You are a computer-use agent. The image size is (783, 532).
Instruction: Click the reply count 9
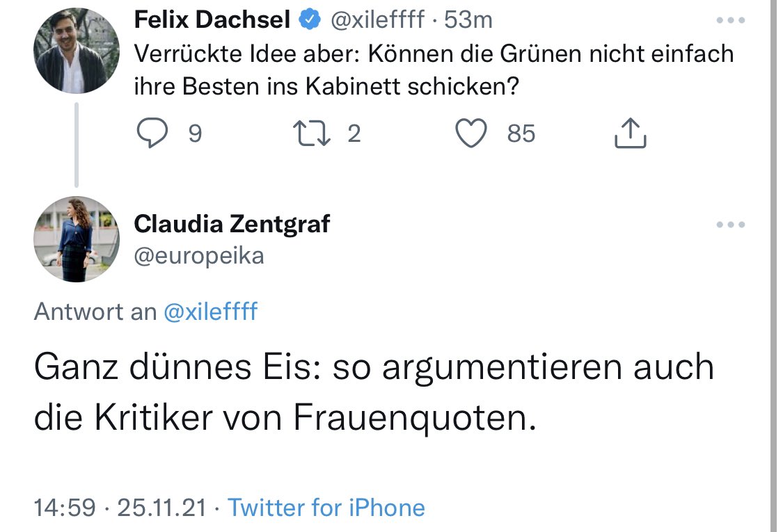tap(196, 133)
